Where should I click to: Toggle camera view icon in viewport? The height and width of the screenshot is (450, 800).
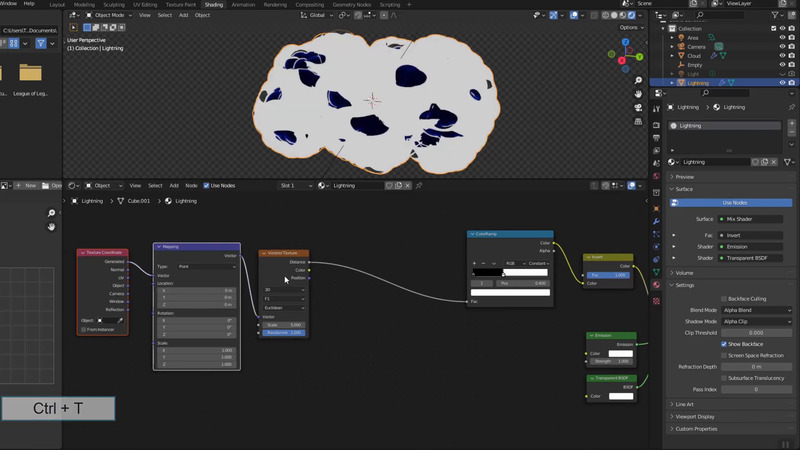coord(639,108)
